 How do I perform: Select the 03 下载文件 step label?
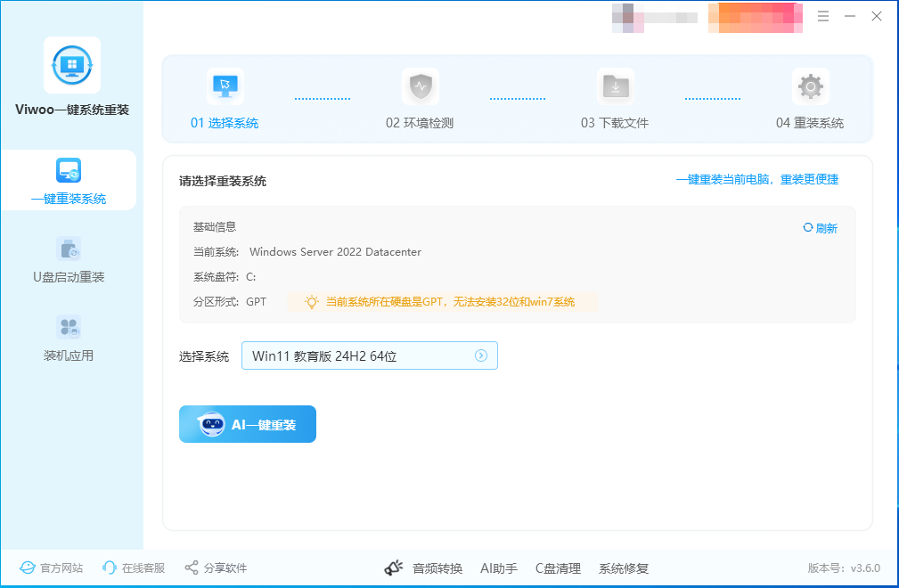[615, 123]
